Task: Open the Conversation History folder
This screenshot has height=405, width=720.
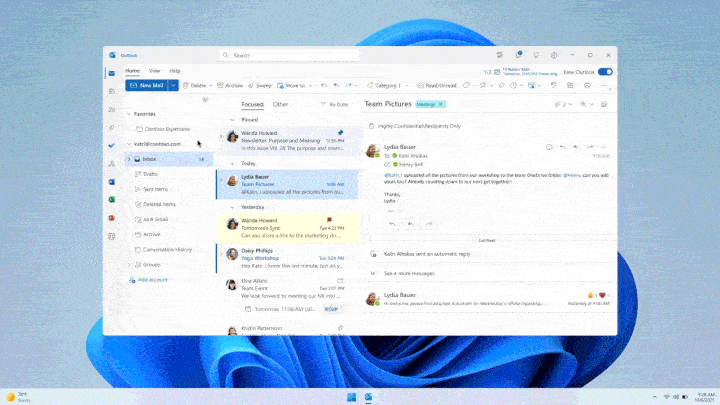Action: point(169,249)
